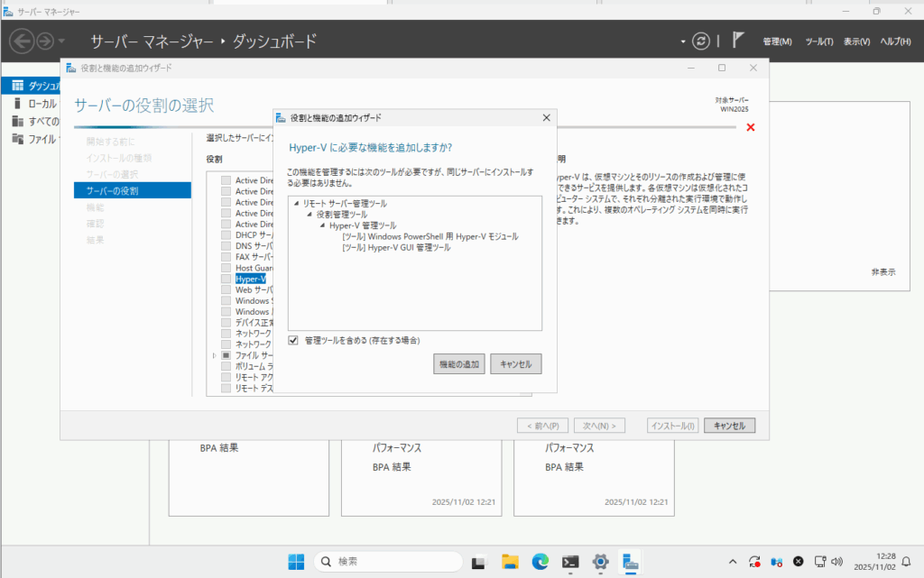924x578 pixels.
Task: Click キャンセル in the Hyper-V dialog
Action: coord(515,363)
